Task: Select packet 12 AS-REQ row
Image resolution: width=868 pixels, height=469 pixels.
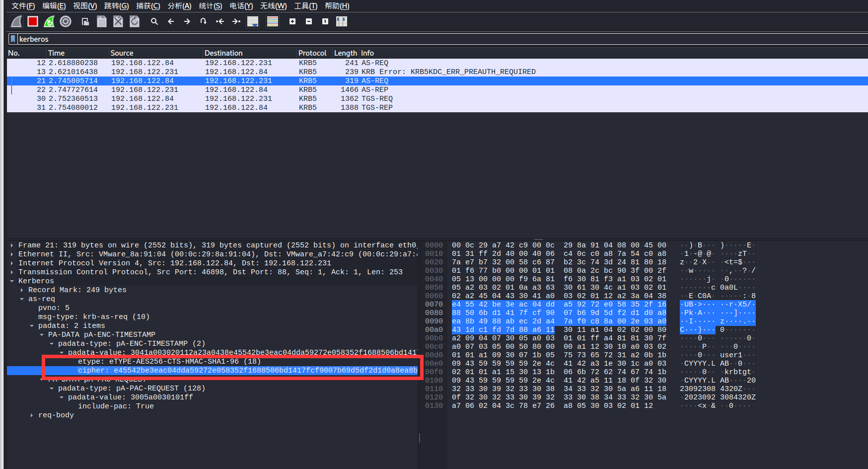Action: click(437, 63)
